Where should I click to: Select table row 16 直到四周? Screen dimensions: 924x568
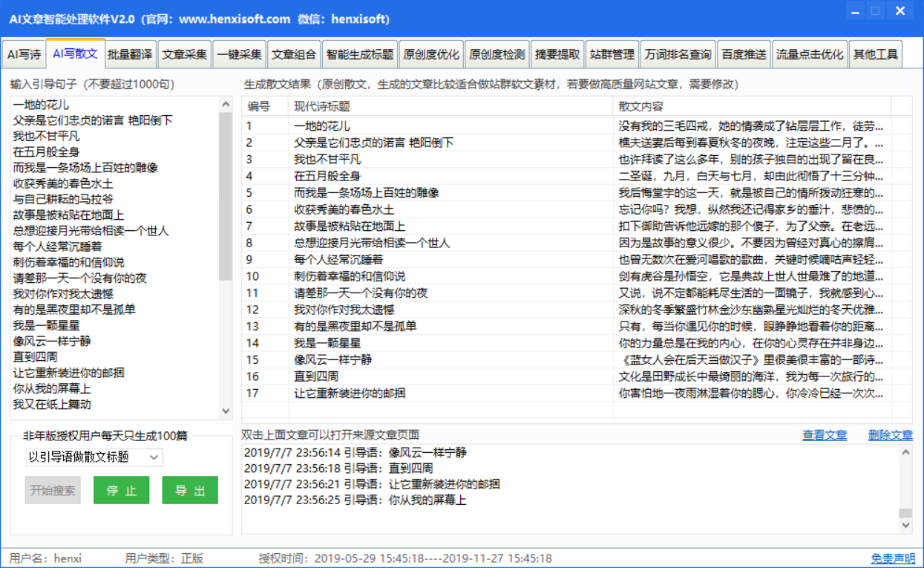[577, 376]
